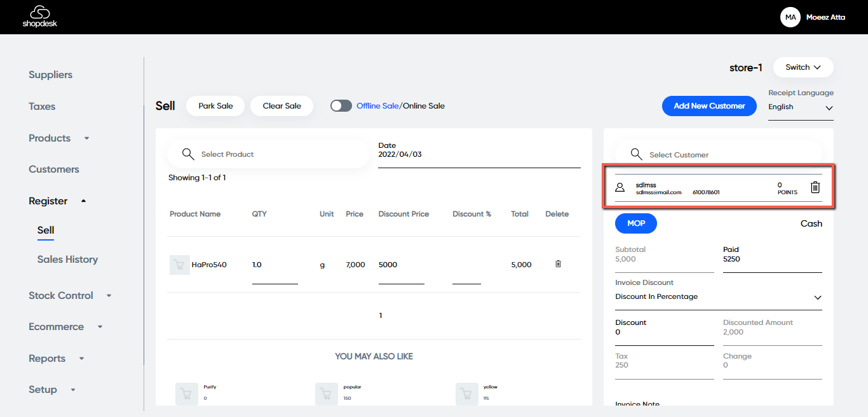Screen dimensions: 868x417
Task: Click the HaPro540 cart thumbnail icon
Action: point(179,265)
